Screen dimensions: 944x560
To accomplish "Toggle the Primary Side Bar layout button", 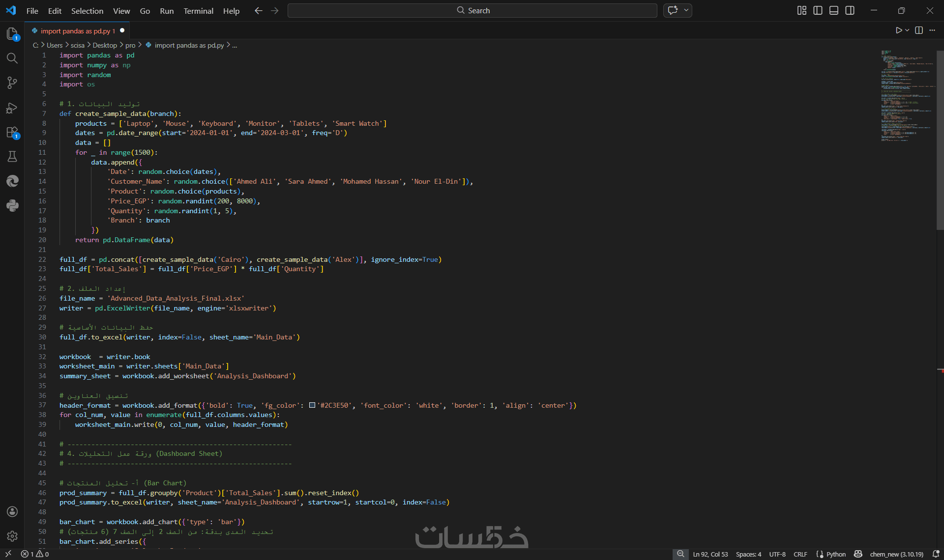I will pyautogui.click(x=818, y=10).
